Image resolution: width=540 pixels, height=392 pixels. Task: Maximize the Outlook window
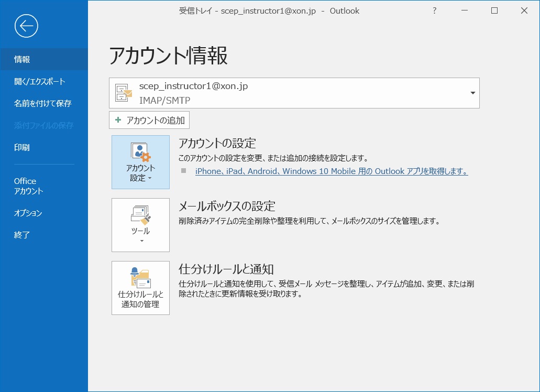(x=494, y=11)
